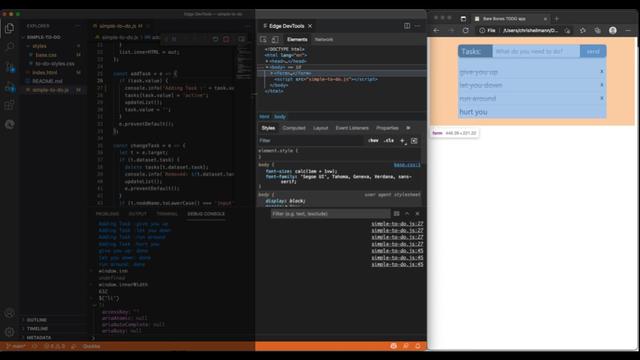640x360 pixels.
Task: Open the Event Listeners tab
Action: [x=352, y=128]
